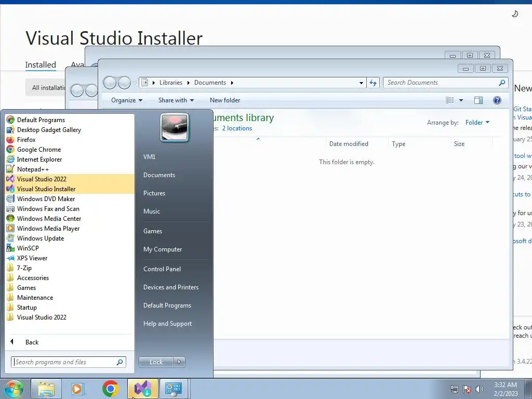Click the 2 locations link
Image resolution: width=532 pixels, height=399 pixels.
tap(237, 128)
